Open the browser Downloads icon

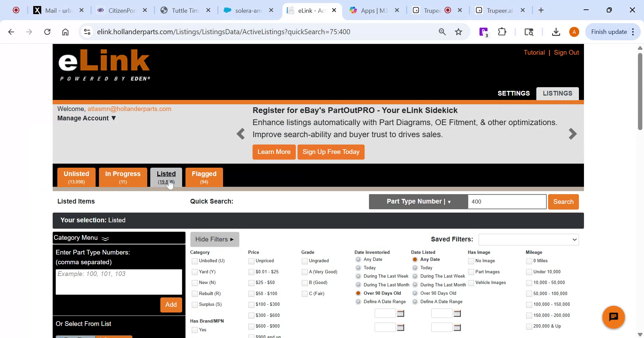[x=556, y=32]
